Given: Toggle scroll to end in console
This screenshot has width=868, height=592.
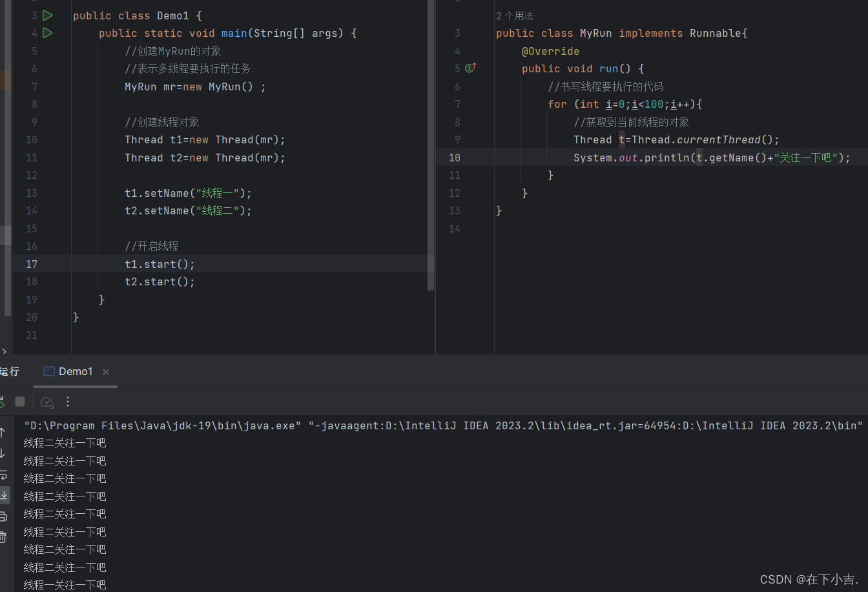Looking at the screenshot, I should 4,495.
